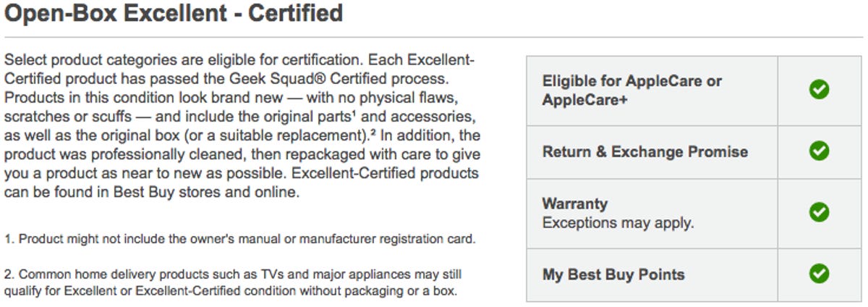This screenshot has width=868, height=307.
Task: Click the 'Exceptions may apply.' note
Action: pos(618,223)
